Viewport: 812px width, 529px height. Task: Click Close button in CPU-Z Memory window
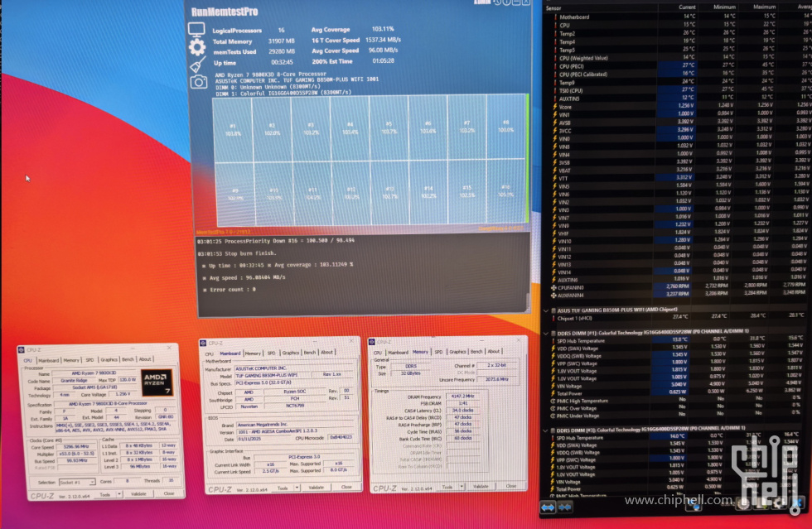(511, 485)
